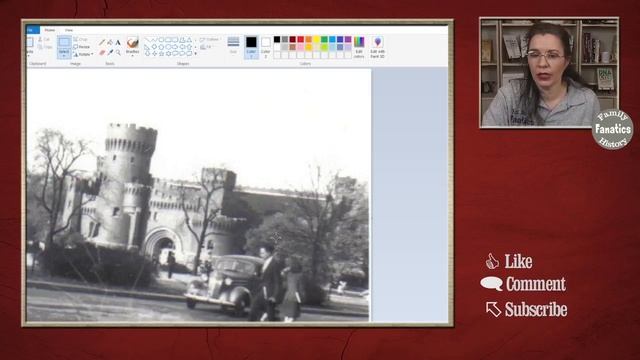Expand the Shapes gallery more arrow

click(x=196, y=53)
